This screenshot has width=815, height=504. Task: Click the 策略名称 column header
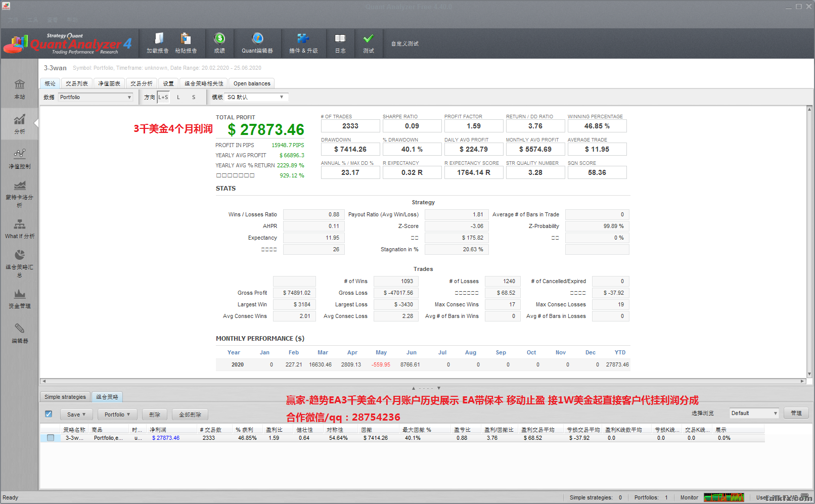(x=75, y=430)
